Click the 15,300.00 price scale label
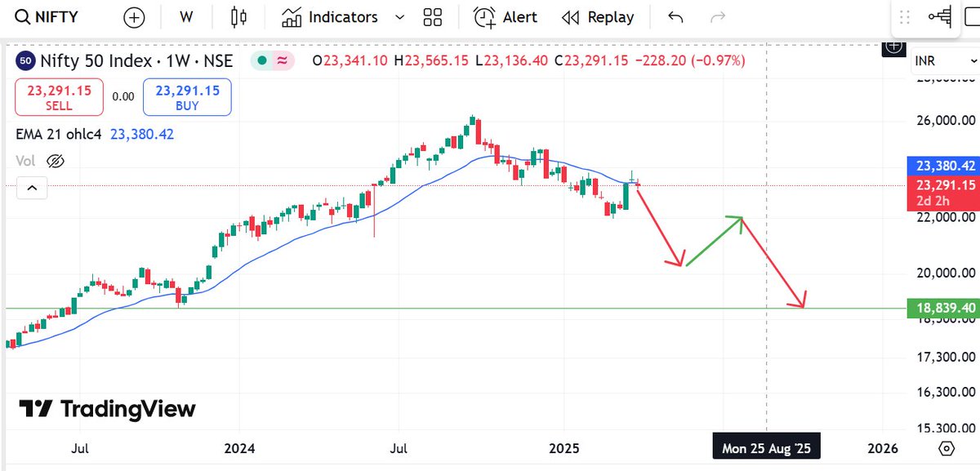This screenshot has width=980, height=471. (945, 428)
